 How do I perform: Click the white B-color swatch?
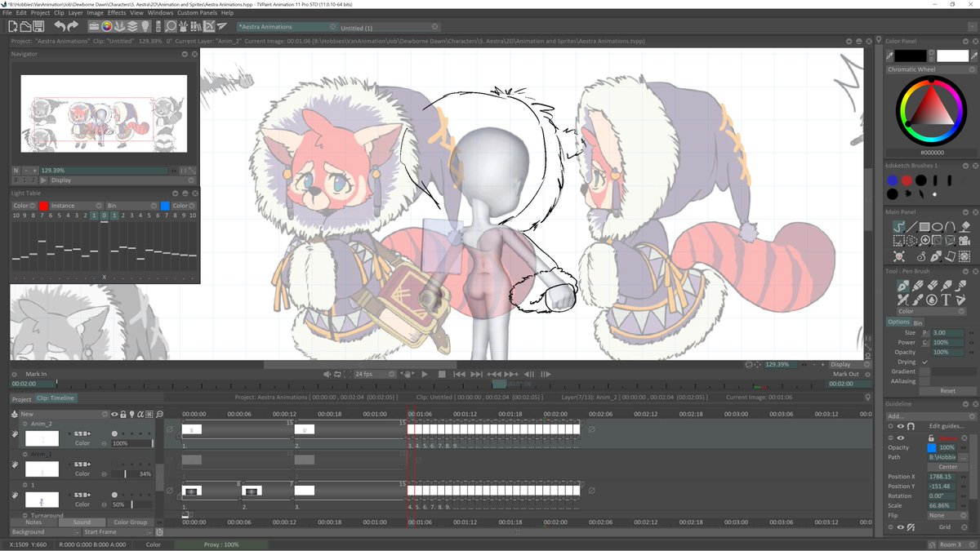952,56
